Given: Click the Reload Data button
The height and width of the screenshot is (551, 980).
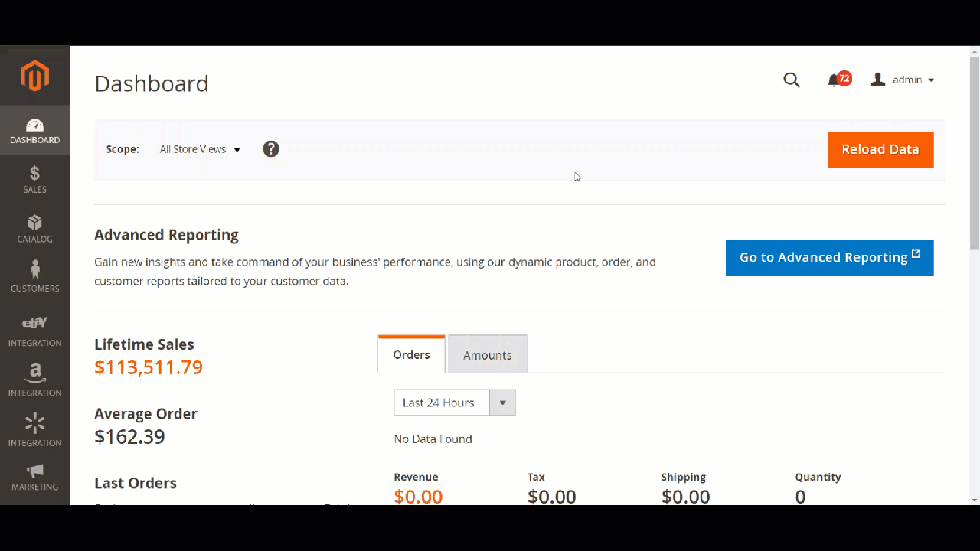Looking at the screenshot, I should point(880,149).
